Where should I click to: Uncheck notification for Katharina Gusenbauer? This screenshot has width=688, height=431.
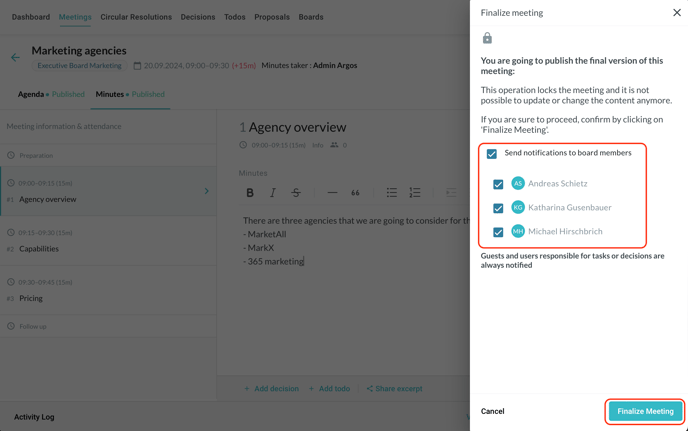pyautogui.click(x=498, y=208)
